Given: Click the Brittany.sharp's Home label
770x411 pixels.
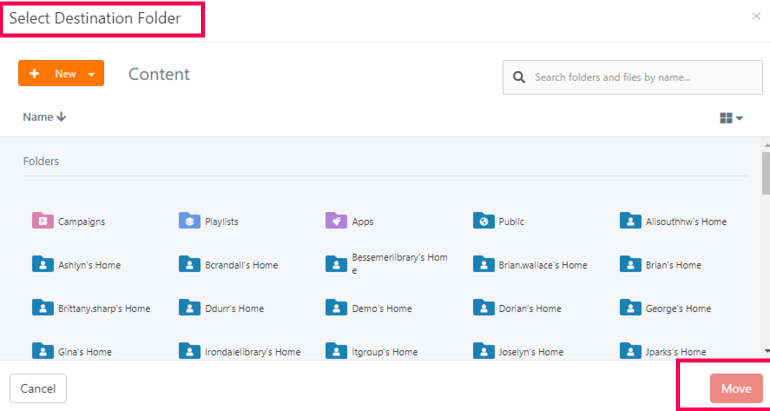Looking at the screenshot, I should (x=104, y=309).
